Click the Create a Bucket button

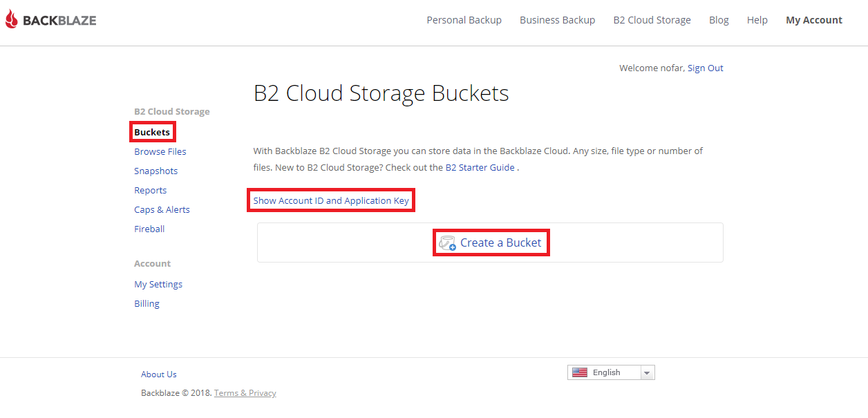pyautogui.click(x=490, y=243)
